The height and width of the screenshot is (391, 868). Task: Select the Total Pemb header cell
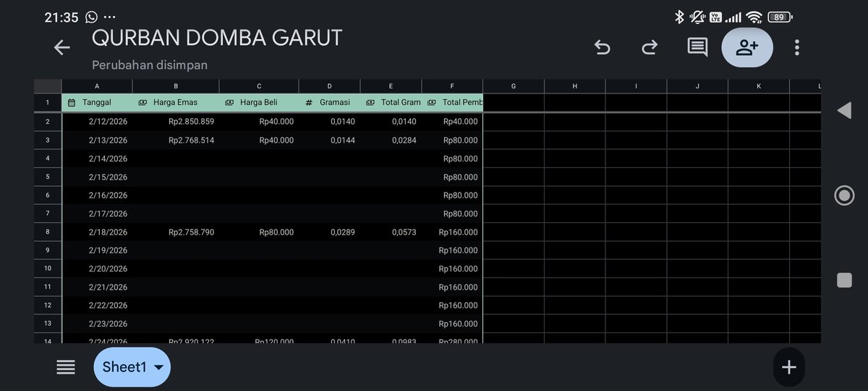click(x=452, y=103)
